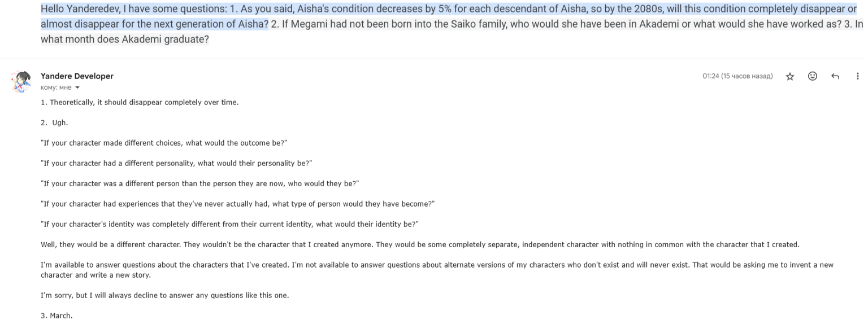Click the quote about experiences never had
868x324 pixels.
point(237,204)
